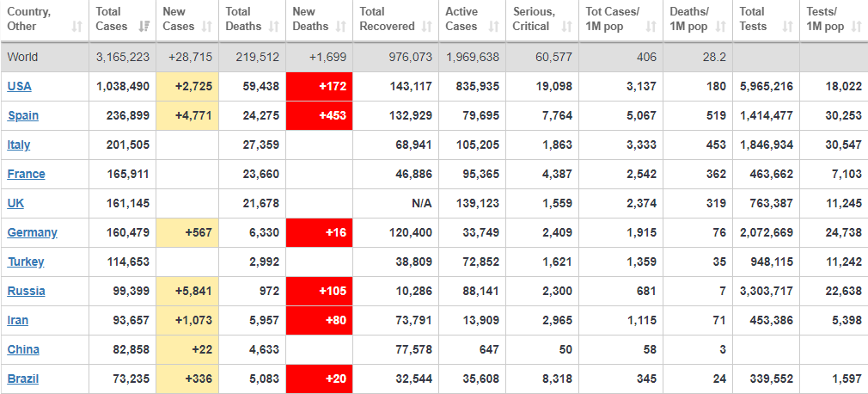Click sort icon in Serious, Critical header
868x394 pixels.
point(565,27)
